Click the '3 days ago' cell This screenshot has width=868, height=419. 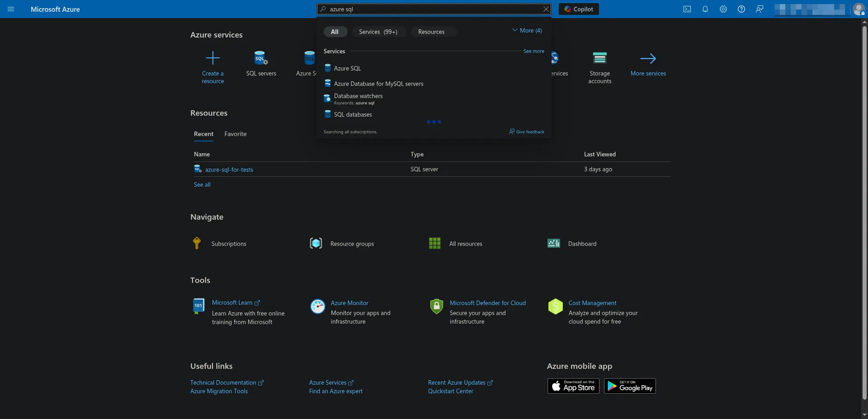[x=598, y=169]
